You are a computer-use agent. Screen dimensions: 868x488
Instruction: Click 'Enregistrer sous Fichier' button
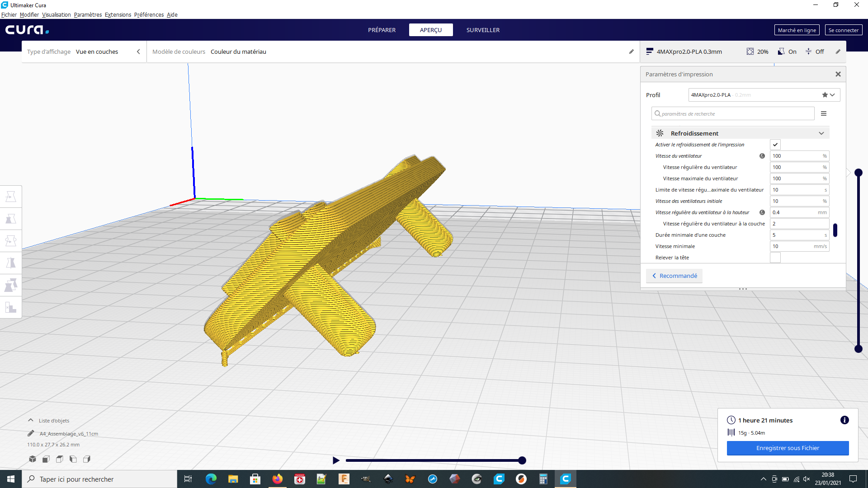tap(788, 448)
